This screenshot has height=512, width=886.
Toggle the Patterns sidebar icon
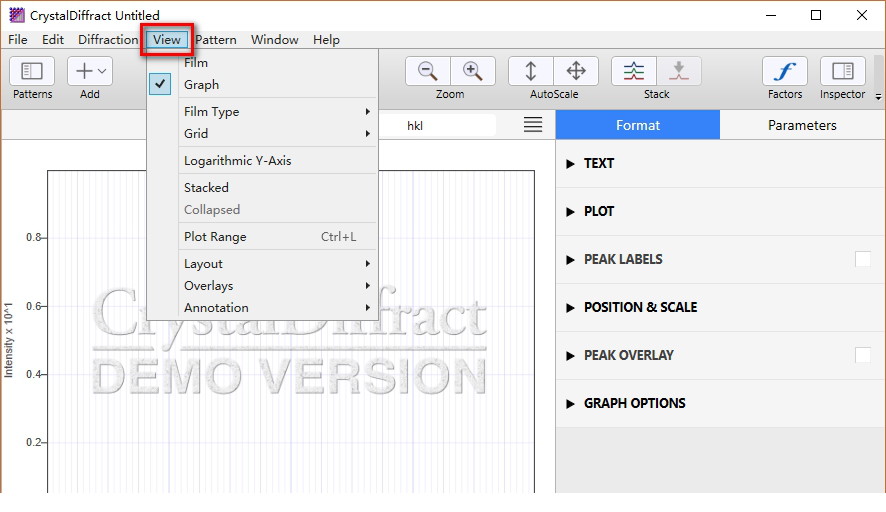pyautogui.click(x=32, y=71)
